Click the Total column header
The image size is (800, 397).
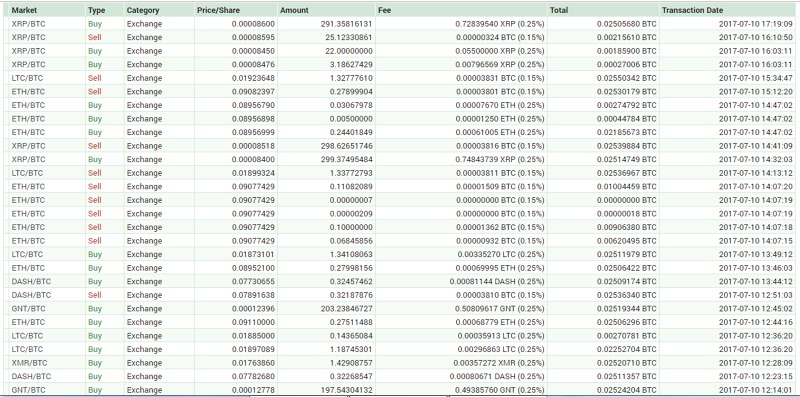[604, 10]
